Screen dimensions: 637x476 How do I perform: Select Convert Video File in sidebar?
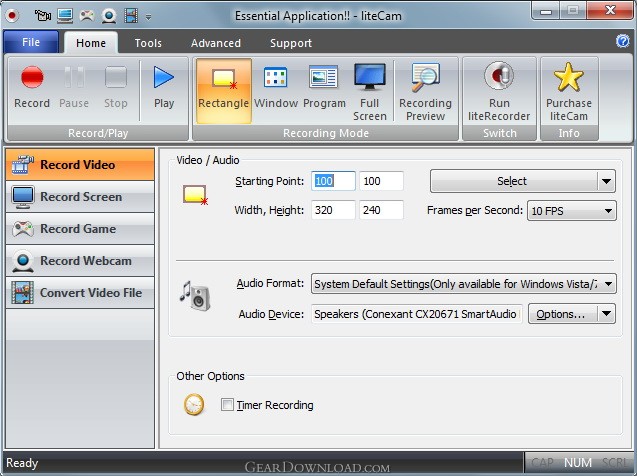point(80,292)
